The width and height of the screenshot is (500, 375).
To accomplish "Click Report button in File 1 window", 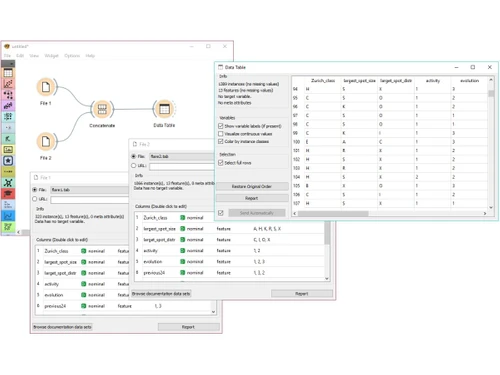I will (x=188, y=327).
